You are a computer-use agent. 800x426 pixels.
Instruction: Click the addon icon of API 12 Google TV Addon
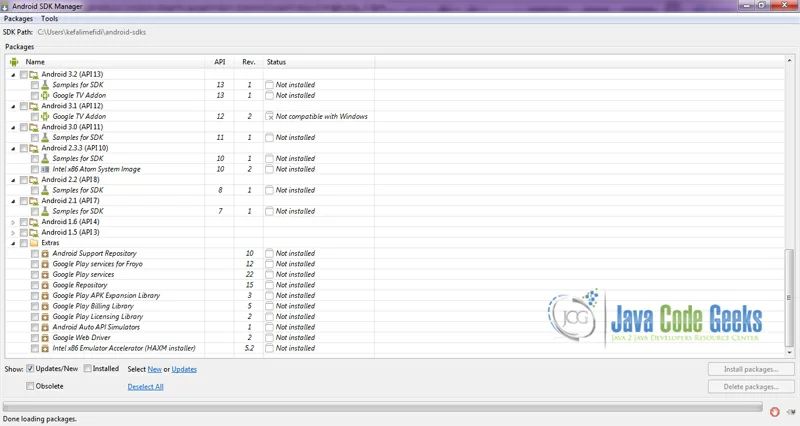click(x=45, y=116)
